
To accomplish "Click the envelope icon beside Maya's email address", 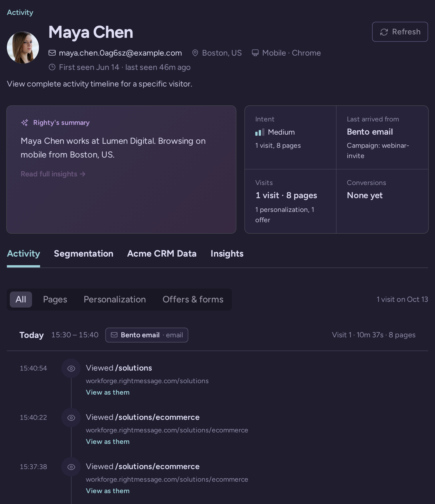I will pos(52,53).
